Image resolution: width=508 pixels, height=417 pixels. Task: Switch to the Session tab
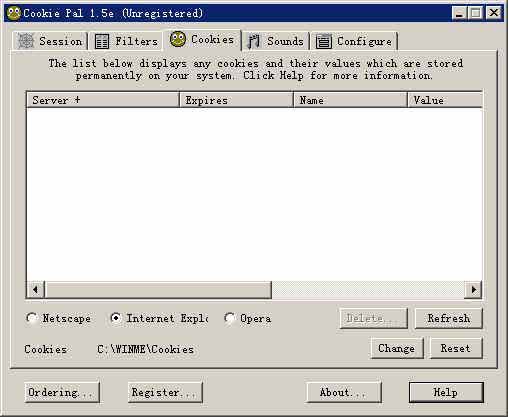pyautogui.click(x=50, y=41)
